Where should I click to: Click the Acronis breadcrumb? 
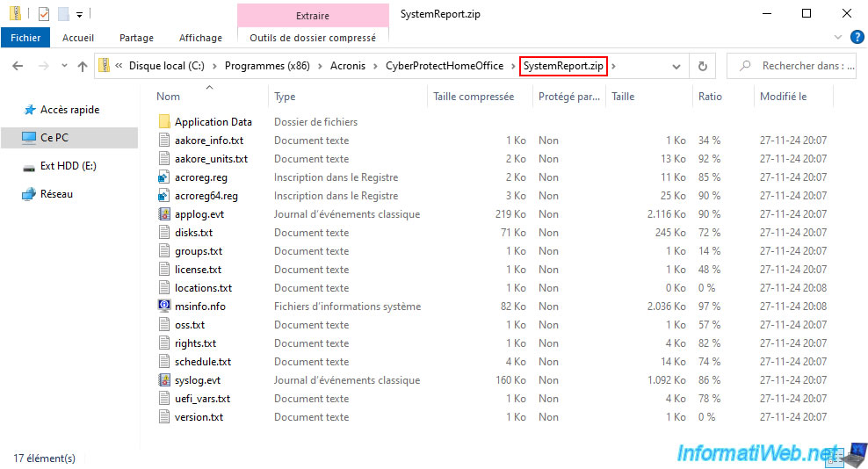tap(348, 66)
